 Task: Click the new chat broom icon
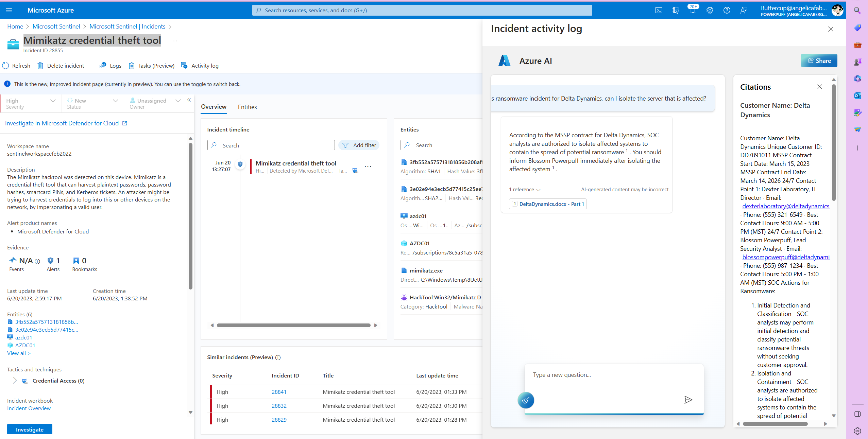526,400
